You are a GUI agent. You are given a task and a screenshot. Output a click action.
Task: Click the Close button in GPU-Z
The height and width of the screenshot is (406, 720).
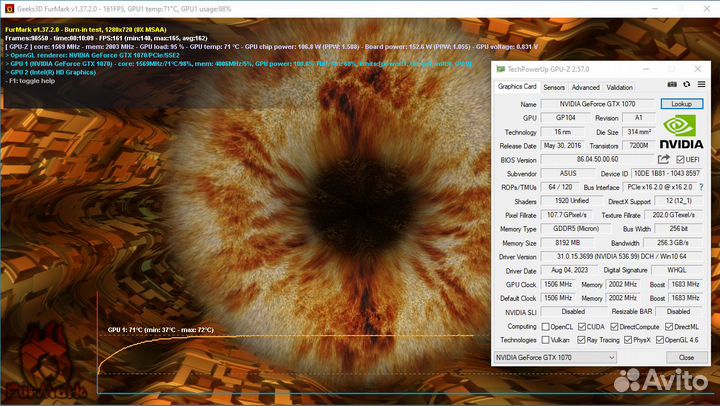[x=686, y=357]
